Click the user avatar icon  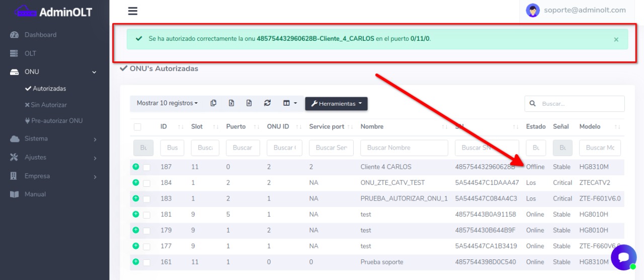(x=532, y=10)
